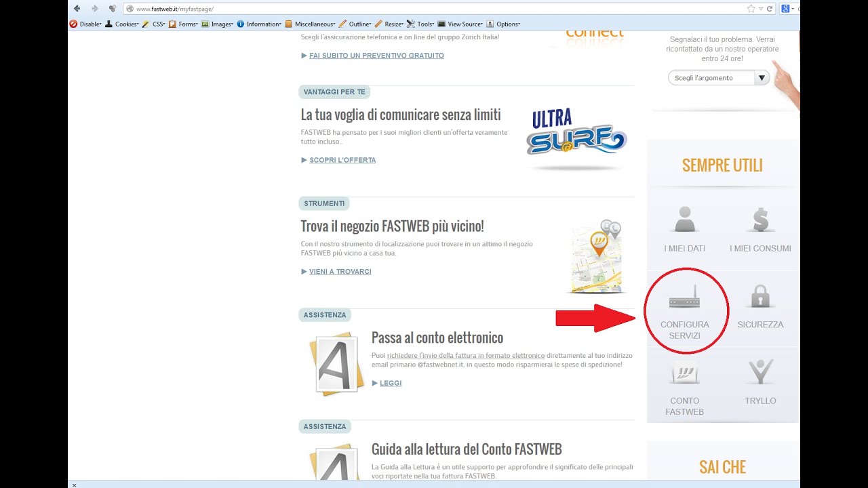868x488 pixels.
Task: Open the Scegli l'argomento dropdown
Action: click(719, 78)
